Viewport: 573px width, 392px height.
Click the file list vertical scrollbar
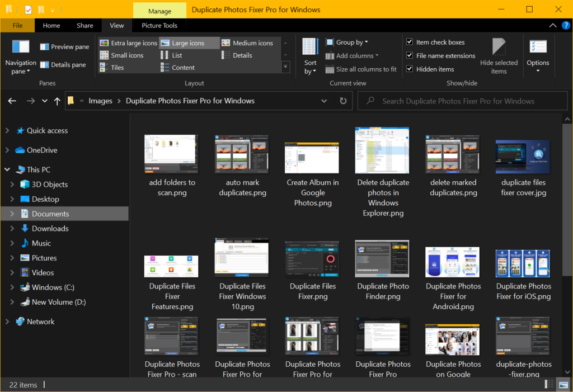[567, 200]
